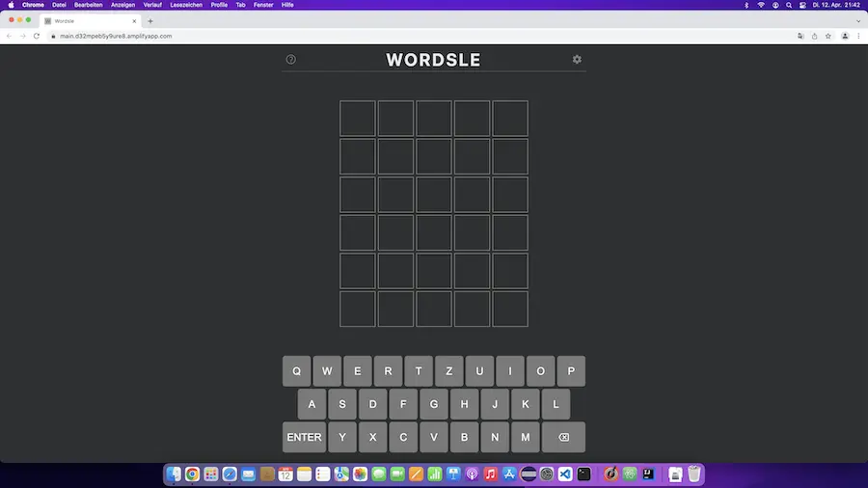Image resolution: width=868 pixels, height=488 pixels.
Task: Click the first empty tile in top row
Action: tap(358, 119)
